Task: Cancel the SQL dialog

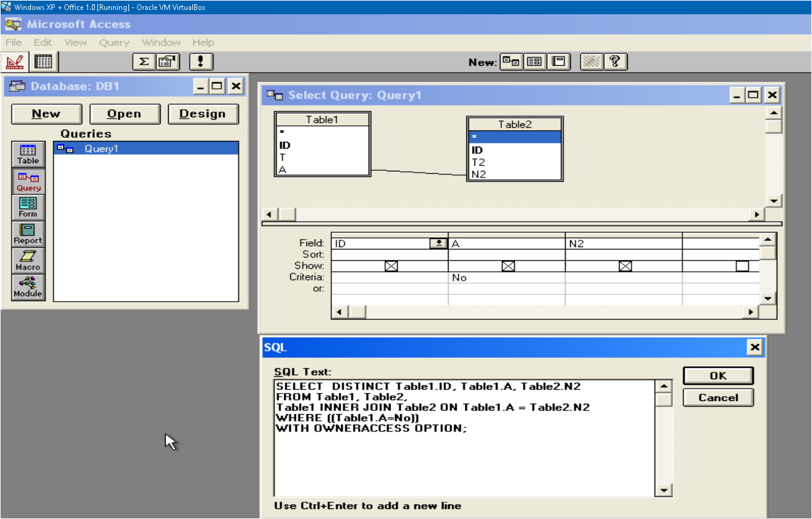Action: click(718, 397)
